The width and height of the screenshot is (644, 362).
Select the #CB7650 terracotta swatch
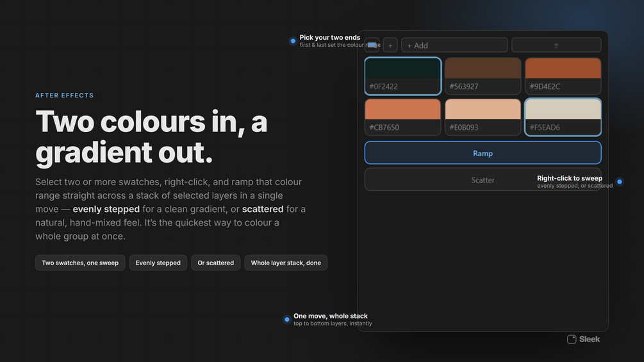(x=402, y=117)
